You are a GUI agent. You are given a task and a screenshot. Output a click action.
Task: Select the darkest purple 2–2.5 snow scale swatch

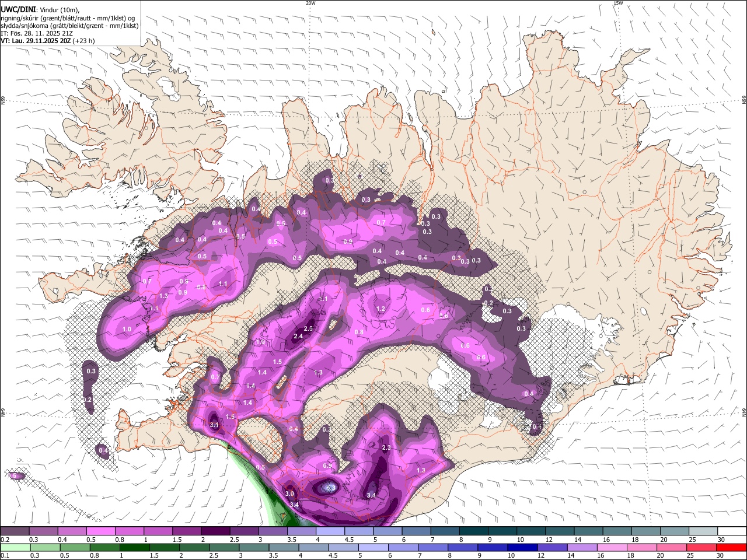pos(215,531)
